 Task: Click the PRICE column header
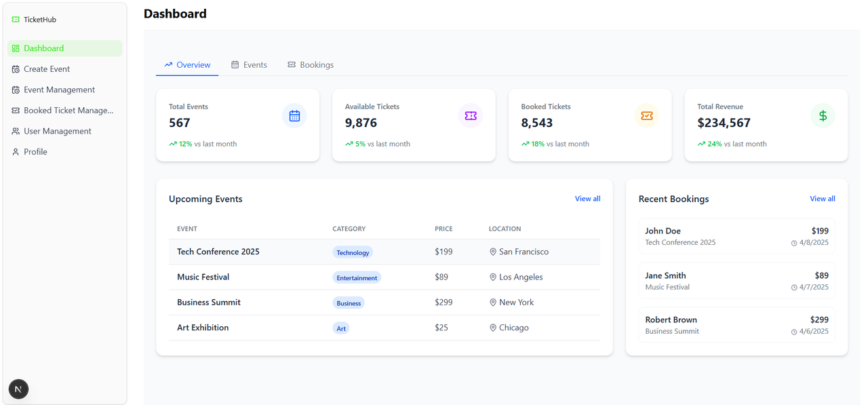(x=443, y=229)
